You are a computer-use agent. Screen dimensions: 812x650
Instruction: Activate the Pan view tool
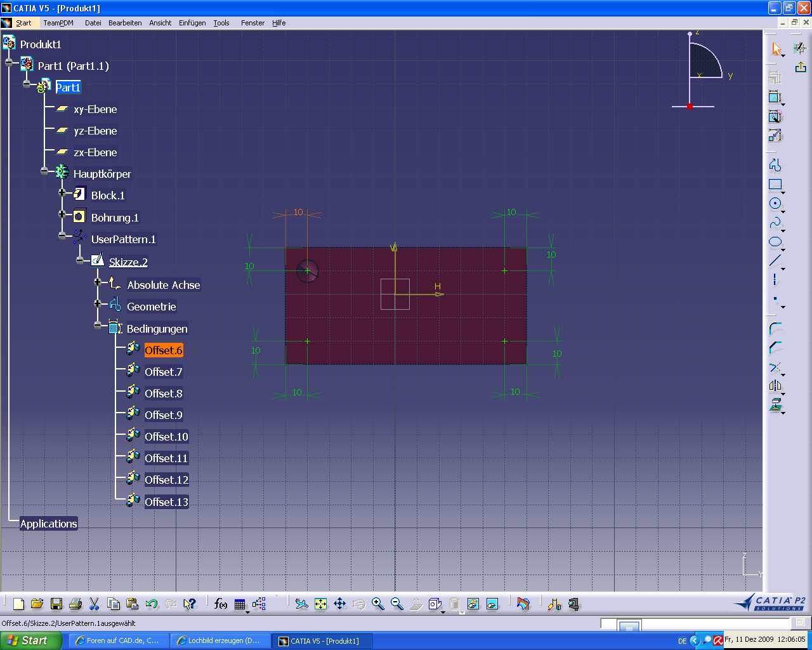pos(340,604)
